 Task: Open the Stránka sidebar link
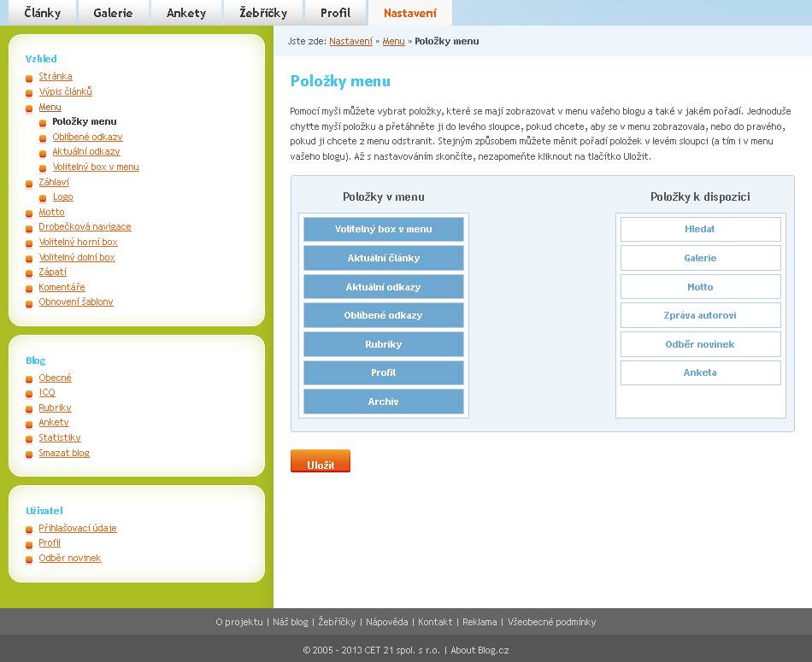(x=56, y=76)
